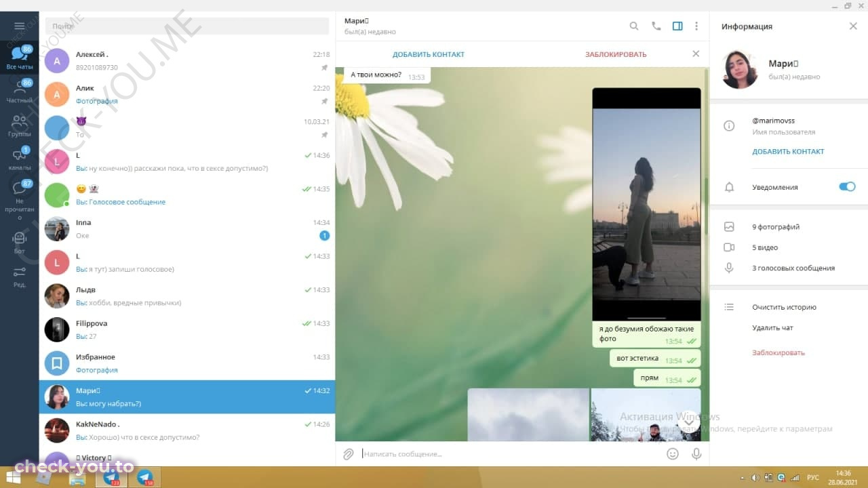Switch to the Частные chats folder
Viewport: 868px width, 488px height.
(20, 91)
